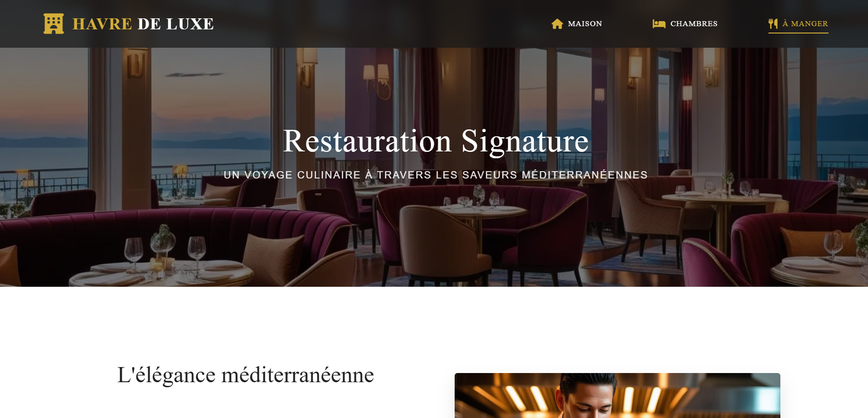
Task: Click the empty header bar between logo and menu
Action: pyautogui.click(x=381, y=24)
